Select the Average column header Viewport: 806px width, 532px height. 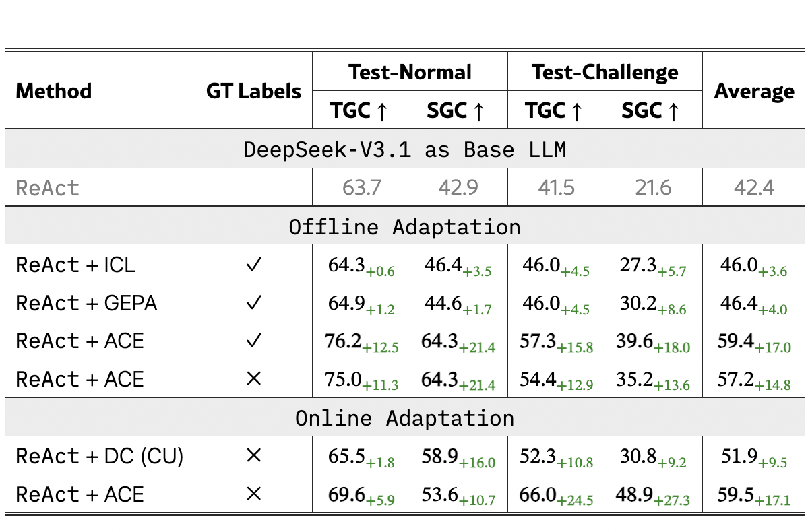754,91
